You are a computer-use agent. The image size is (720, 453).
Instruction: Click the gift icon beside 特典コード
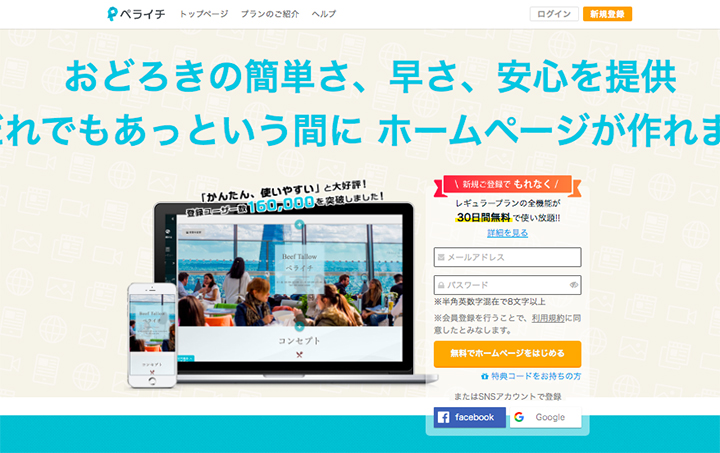[484, 376]
